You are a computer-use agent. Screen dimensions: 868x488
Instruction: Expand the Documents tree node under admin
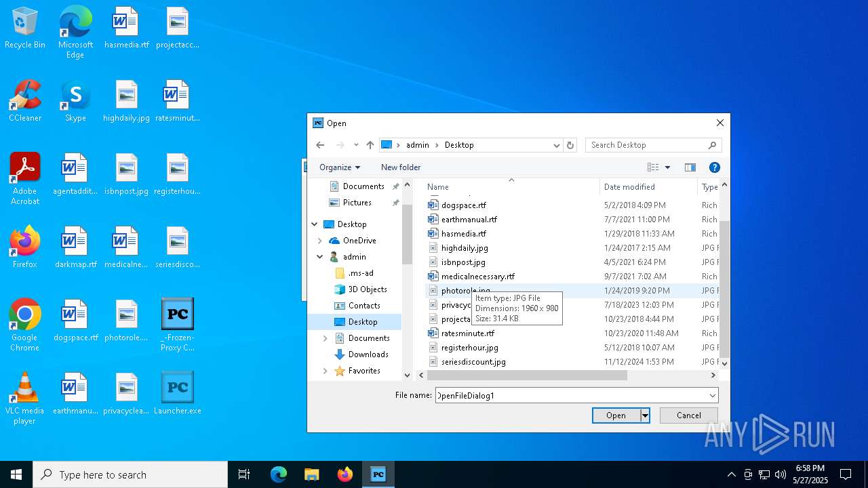325,338
